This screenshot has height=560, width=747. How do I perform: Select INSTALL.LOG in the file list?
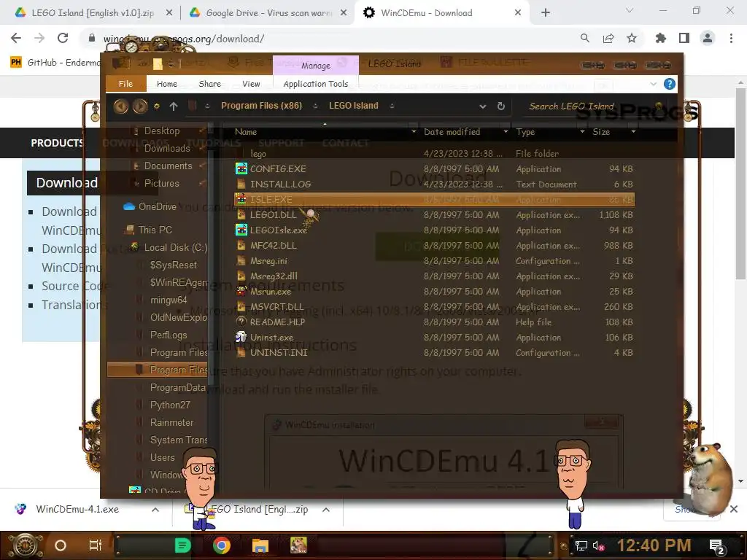click(x=280, y=184)
